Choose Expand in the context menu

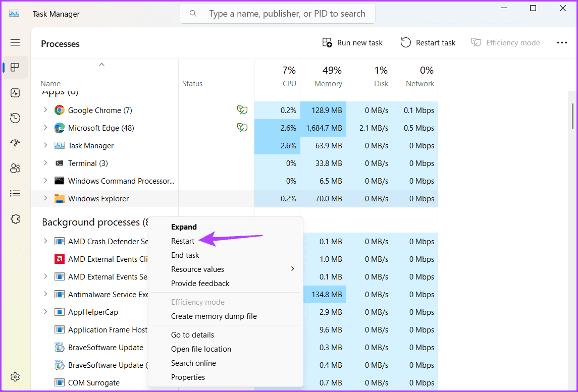coord(226,227)
